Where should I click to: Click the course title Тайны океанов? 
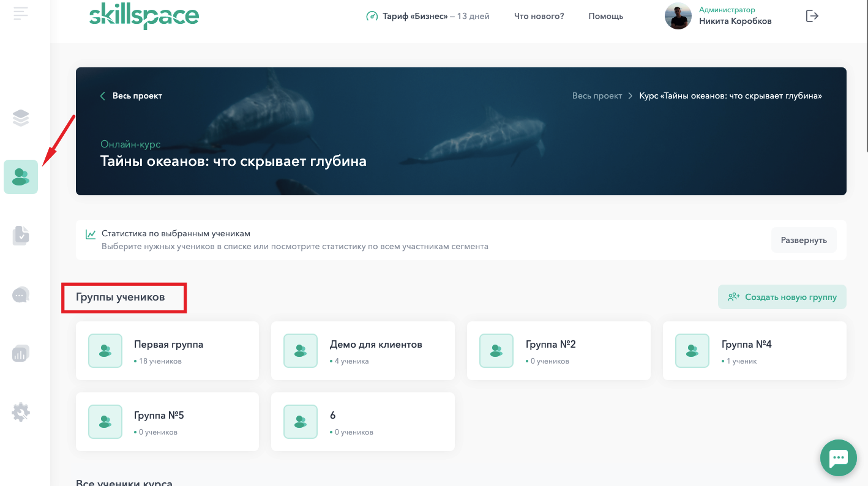click(x=233, y=162)
